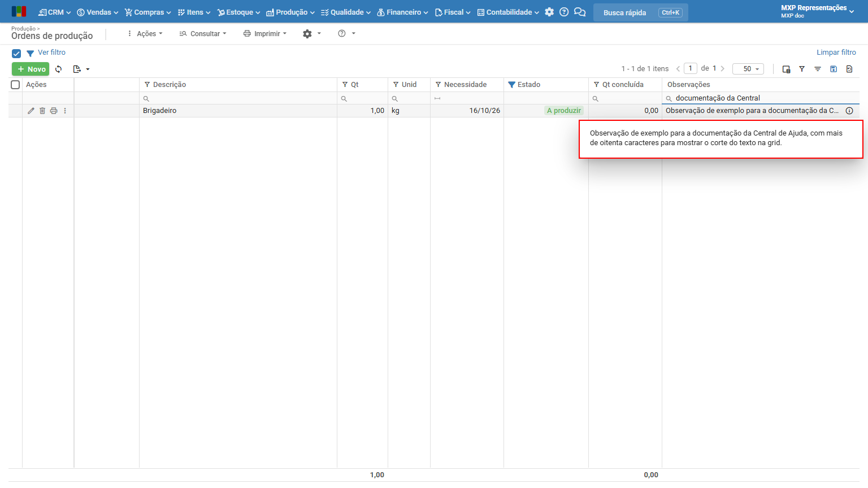
Task: Click the info icon beside the truncated observation
Action: coord(849,111)
